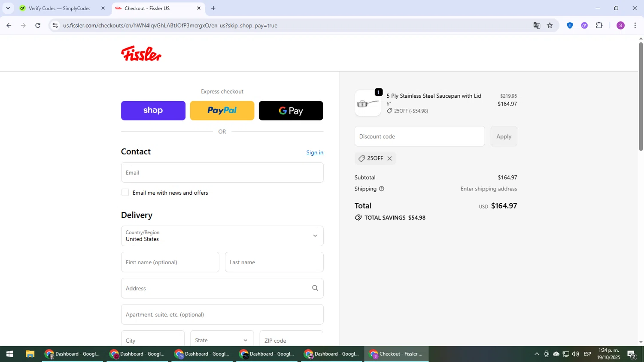Enable Email me with news and offers
Viewport: 644px width, 362px height.
pyautogui.click(x=125, y=193)
